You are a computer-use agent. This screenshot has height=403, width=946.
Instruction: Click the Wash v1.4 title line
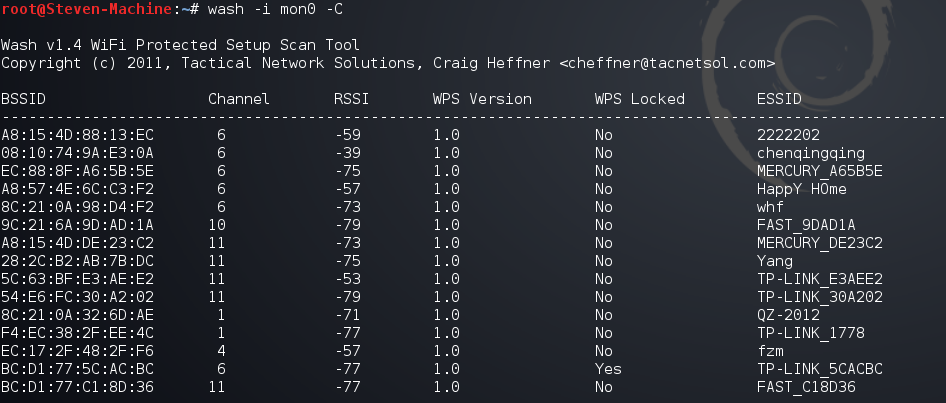click(x=181, y=45)
